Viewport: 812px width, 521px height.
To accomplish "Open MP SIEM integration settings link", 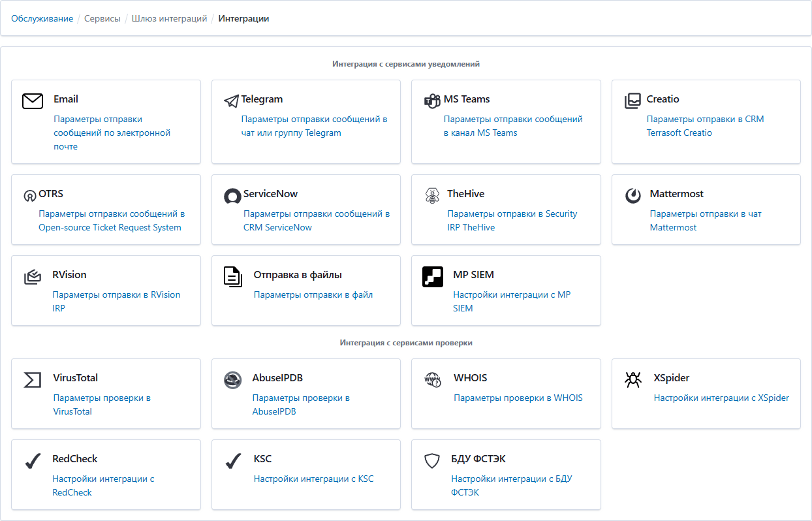I will 512,302.
